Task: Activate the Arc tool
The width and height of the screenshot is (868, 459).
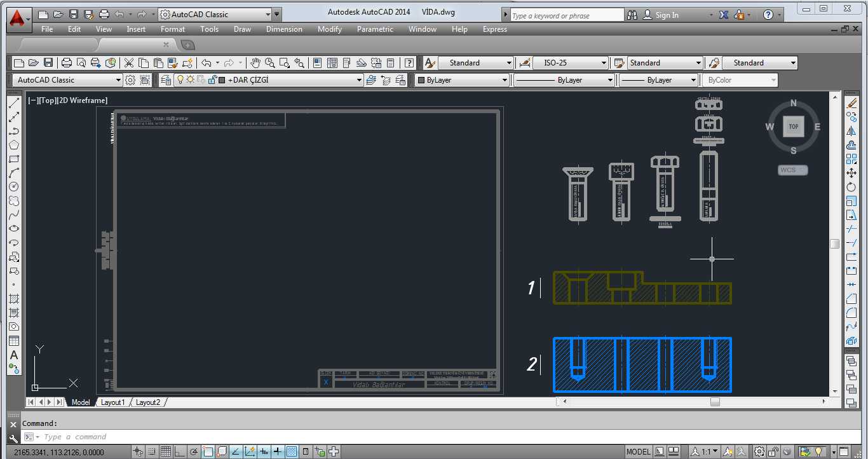Action: click(x=14, y=173)
